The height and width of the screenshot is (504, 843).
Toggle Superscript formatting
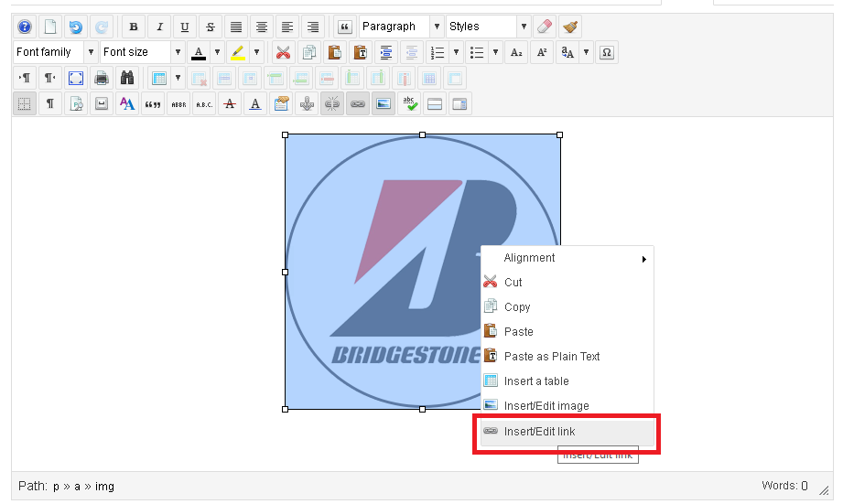542,52
